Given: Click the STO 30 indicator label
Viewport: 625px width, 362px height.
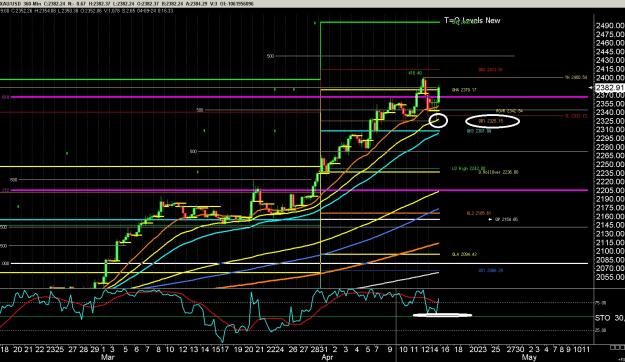Looking at the screenshot, I should [x=609, y=318].
